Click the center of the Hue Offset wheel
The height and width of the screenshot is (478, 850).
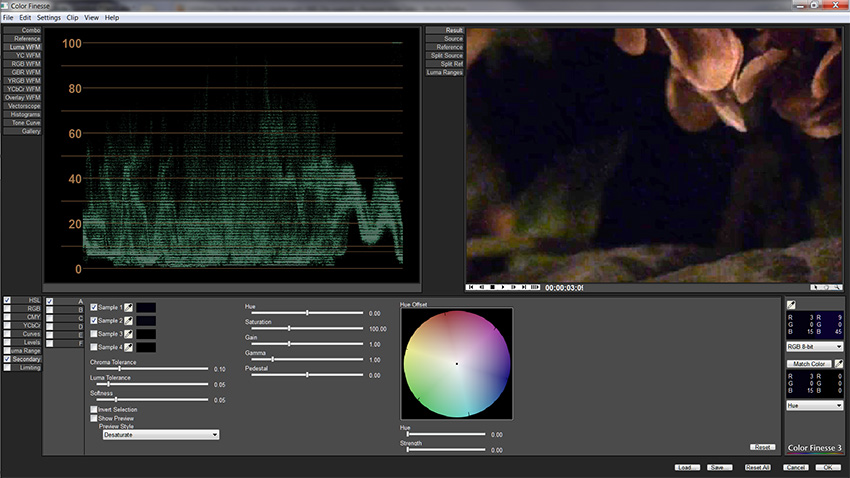coord(457,363)
